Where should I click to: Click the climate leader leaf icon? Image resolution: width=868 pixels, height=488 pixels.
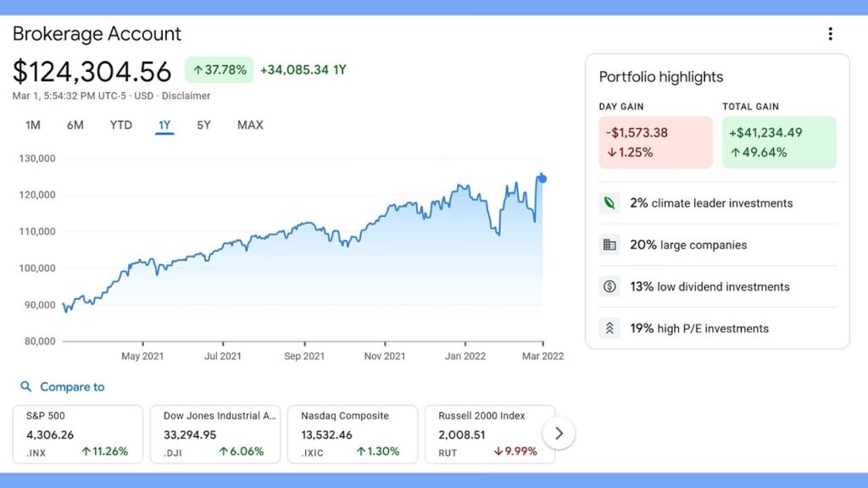tap(609, 203)
